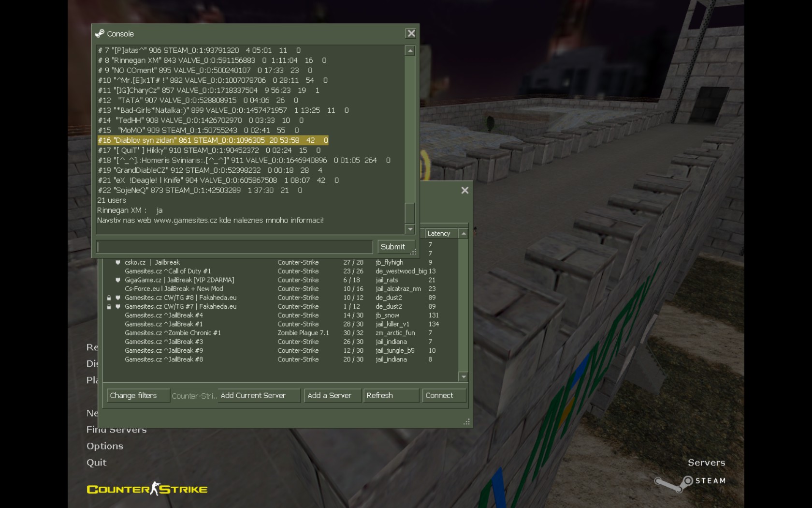The height and width of the screenshot is (508, 812).
Task: Click console line for player SojeNeQ
Action: coord(200,191)
